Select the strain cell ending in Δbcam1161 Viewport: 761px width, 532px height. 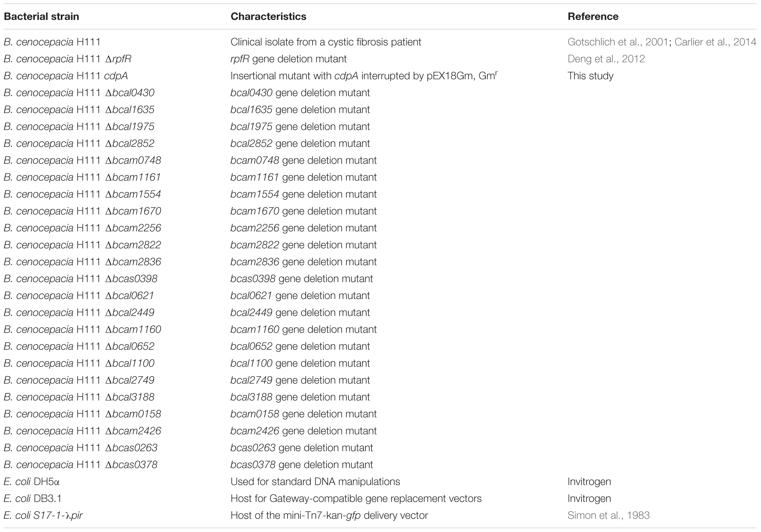[82, 177]
